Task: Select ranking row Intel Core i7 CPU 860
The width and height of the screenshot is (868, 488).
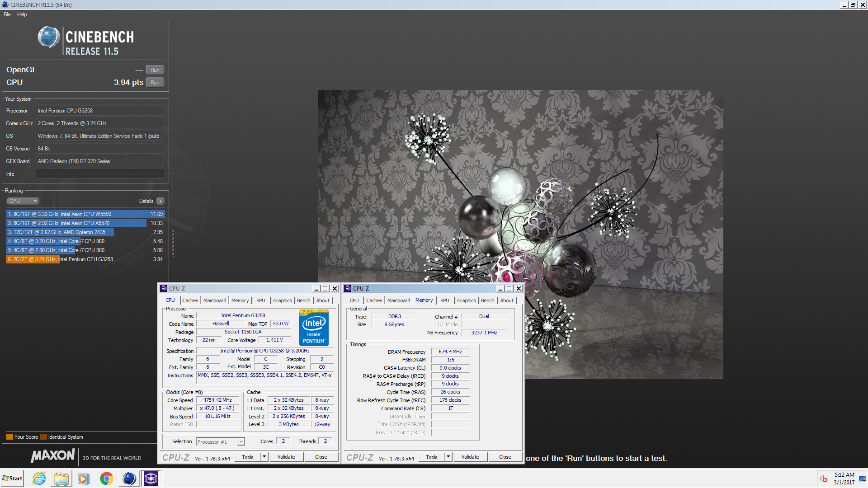Action: coord(85,250)
